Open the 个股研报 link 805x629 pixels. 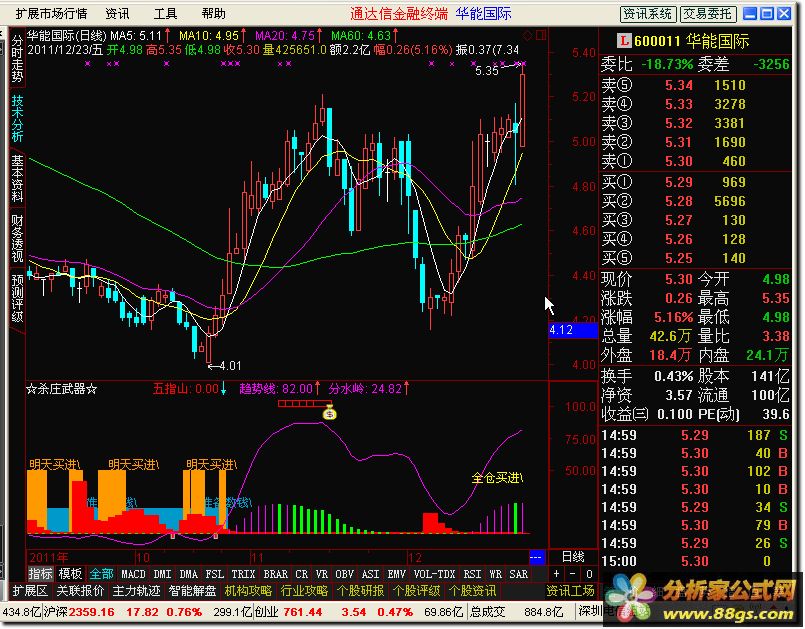tap(360, 591)
